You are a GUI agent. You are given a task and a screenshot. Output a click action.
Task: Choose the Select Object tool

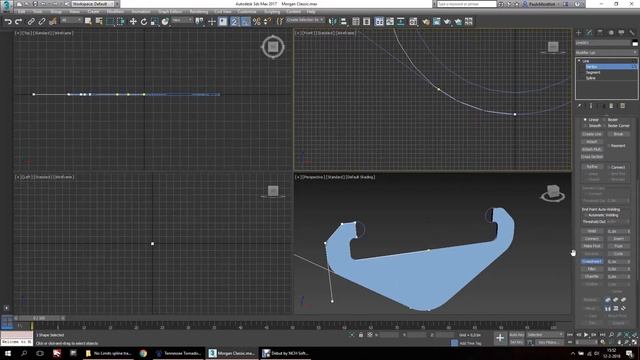[88, 21]
